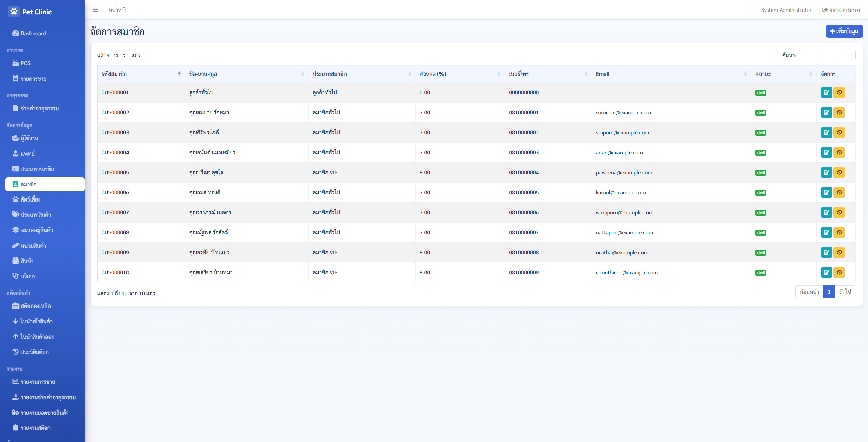
Task: Click the ban icon for CUS000006
Action: pos(839,192)
